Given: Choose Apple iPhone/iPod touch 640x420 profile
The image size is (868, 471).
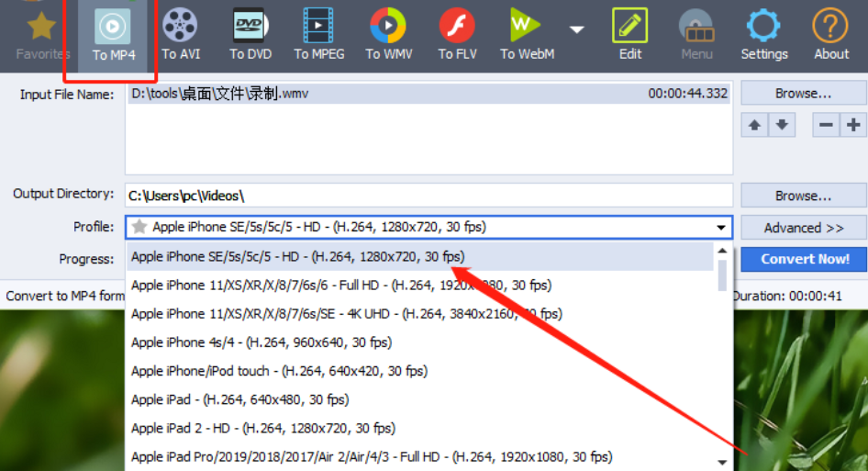Looking at the screenshot, I should pyautogui.click(x=419, y=371).
